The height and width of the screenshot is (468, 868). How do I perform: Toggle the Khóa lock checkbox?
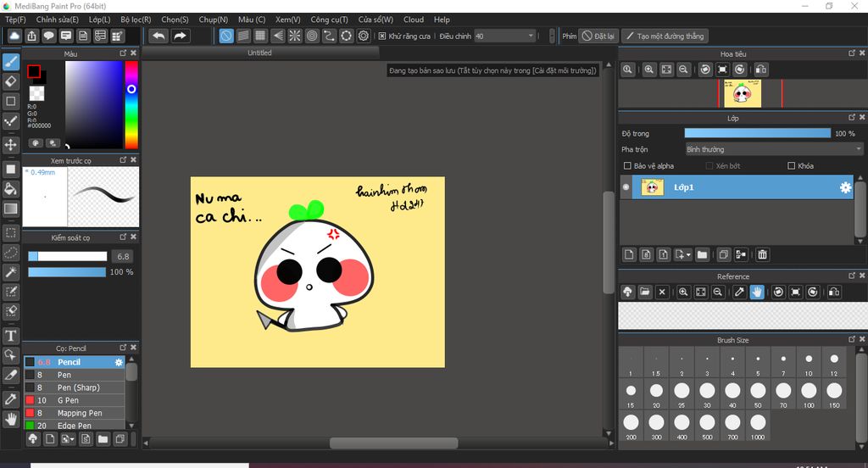tap(792, 166)
